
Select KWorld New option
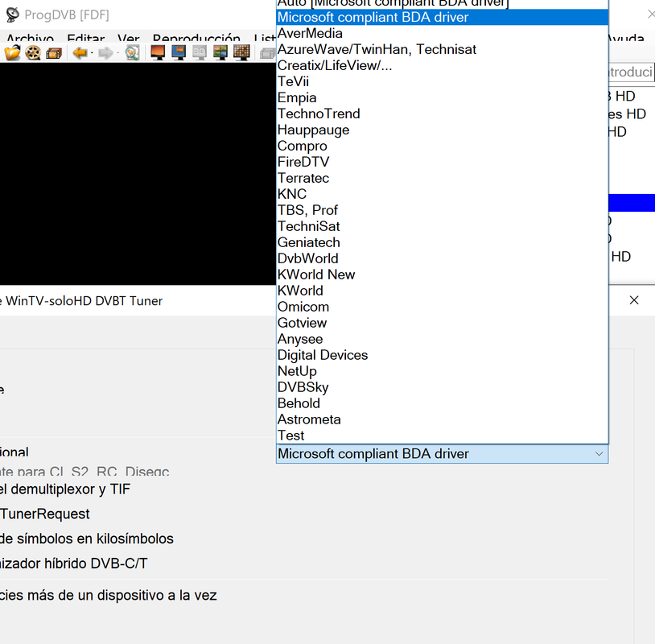pyautogui.click(x=443, y=275)
